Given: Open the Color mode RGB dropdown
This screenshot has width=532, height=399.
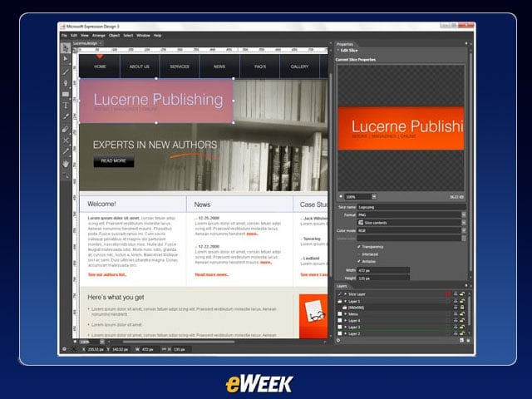Looking at the screenshot, I should pos(464,230).
